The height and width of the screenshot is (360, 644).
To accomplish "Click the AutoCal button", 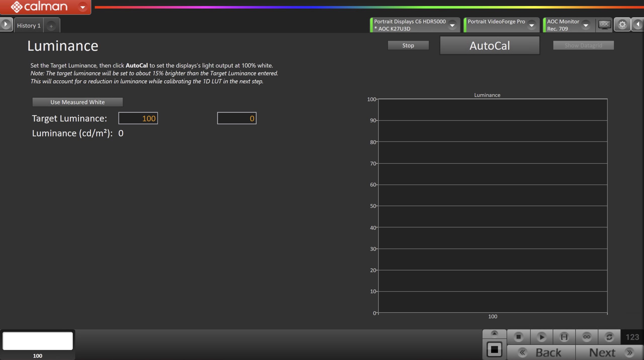I will click(x=490, y=46).
